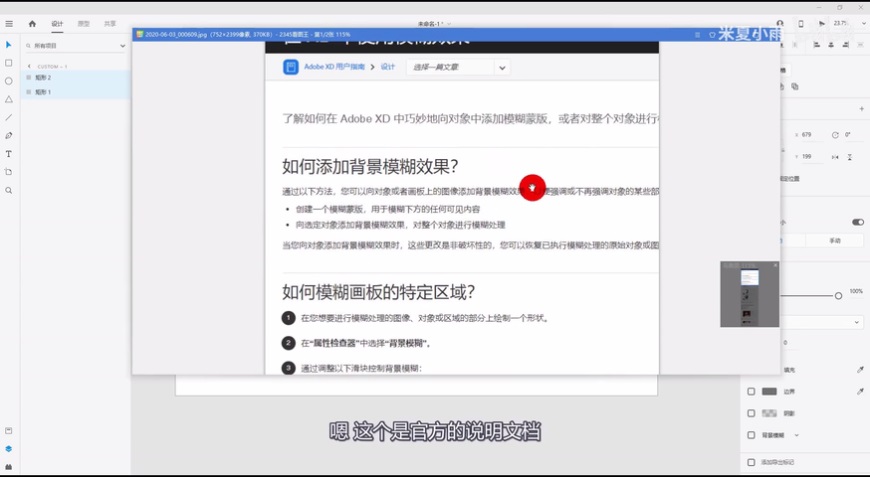Add a component with plus icon
Viewport: 870px width, 477px height.
tap(862, 109)
